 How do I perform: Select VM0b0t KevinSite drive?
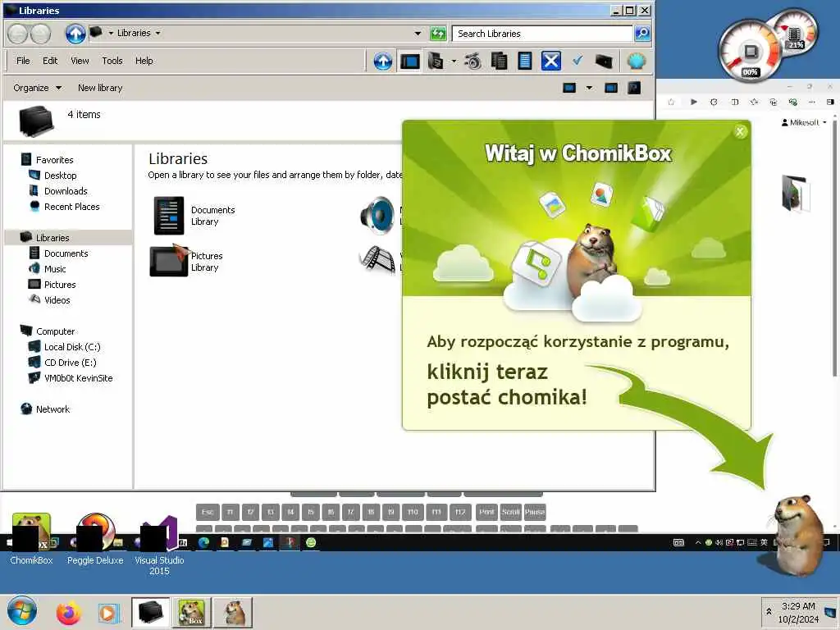coord(78,378)
